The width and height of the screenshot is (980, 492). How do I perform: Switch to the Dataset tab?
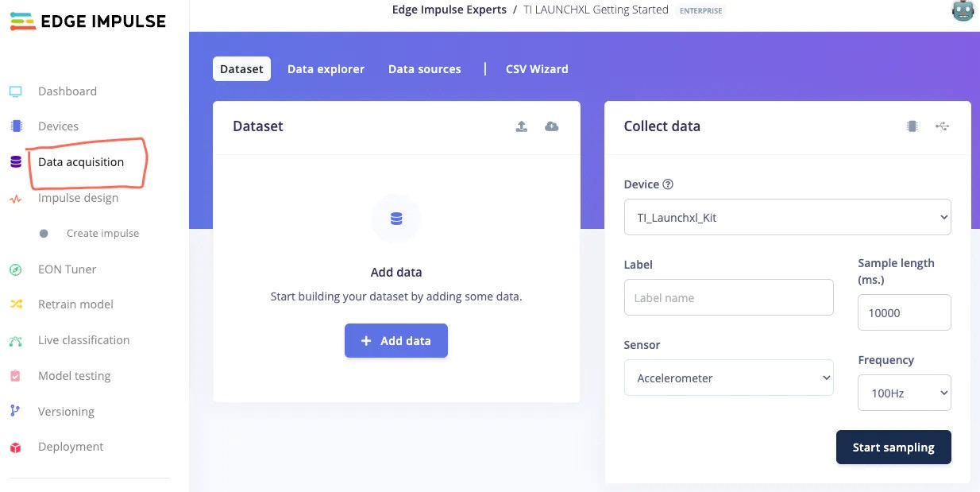tap(241, 69)
